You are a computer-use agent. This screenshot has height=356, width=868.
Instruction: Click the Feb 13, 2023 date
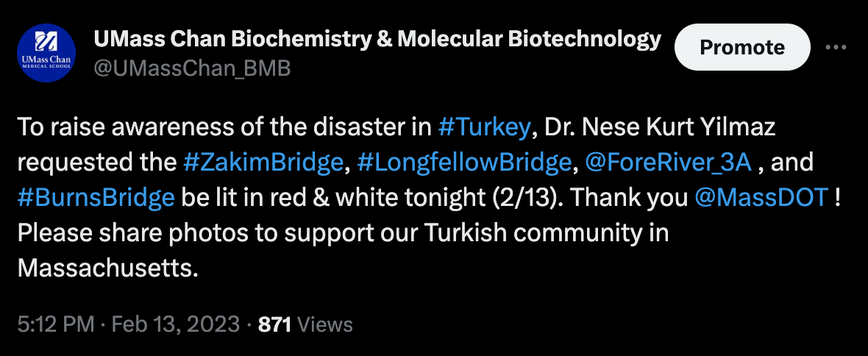pos(177,324)
